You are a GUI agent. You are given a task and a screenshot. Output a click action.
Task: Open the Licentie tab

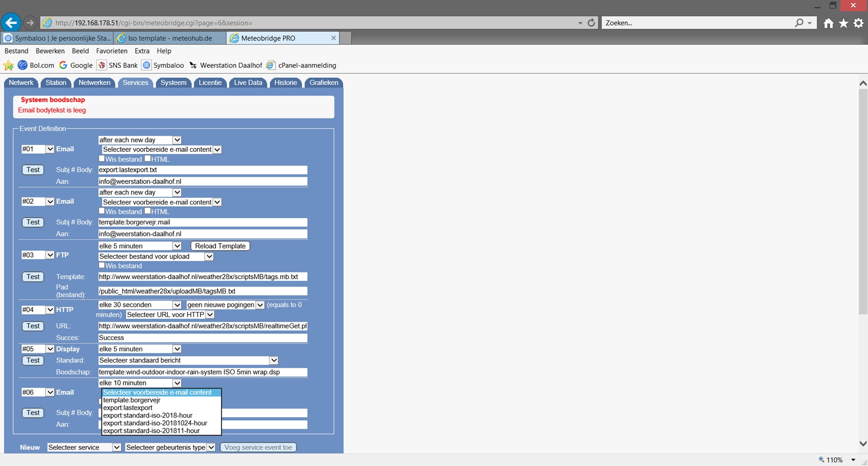210,83
